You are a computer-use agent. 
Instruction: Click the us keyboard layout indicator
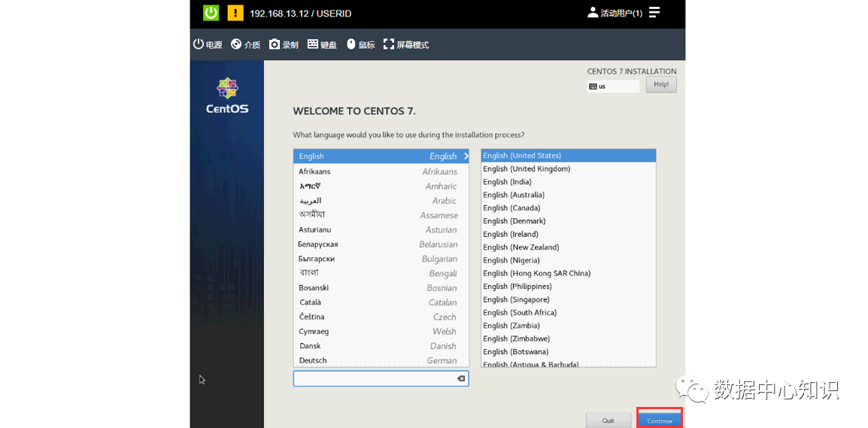click(x=613, y=87)
